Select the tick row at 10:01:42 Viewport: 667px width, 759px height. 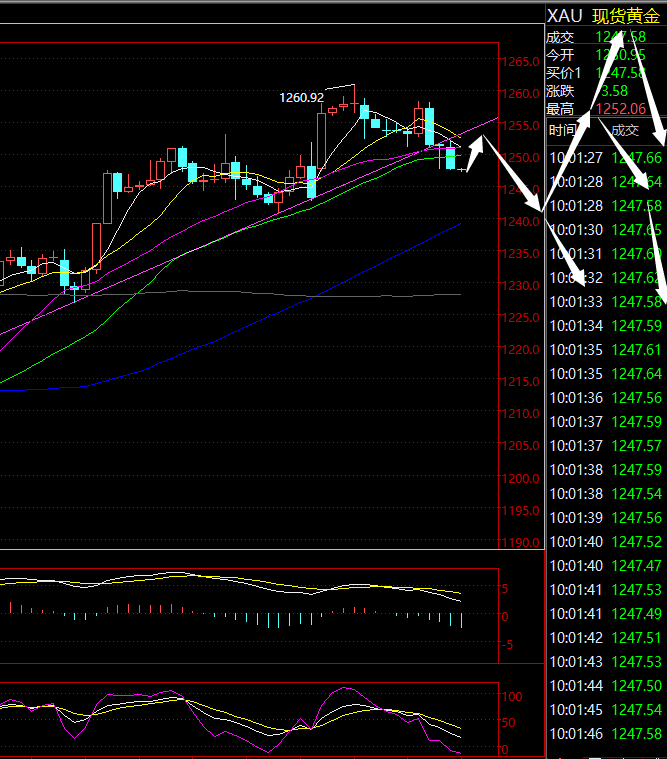606,638
